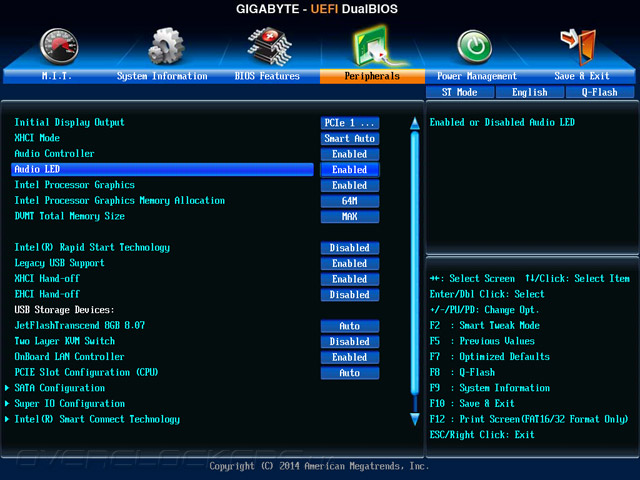Viewport: 640px width, 480px height.
Task: Toggle EHCI Hand-off Disabled value
Action: [x=350, y=295]
